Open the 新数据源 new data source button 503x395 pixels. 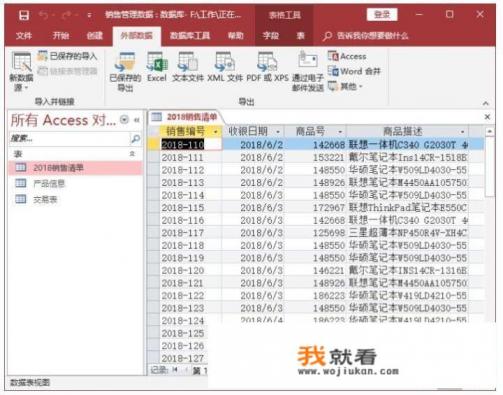21,71
